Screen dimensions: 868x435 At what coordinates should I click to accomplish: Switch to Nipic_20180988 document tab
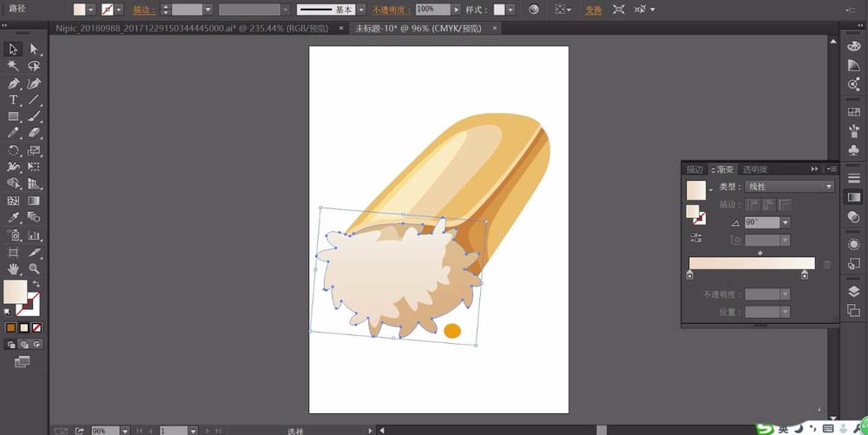pos(192,29)
